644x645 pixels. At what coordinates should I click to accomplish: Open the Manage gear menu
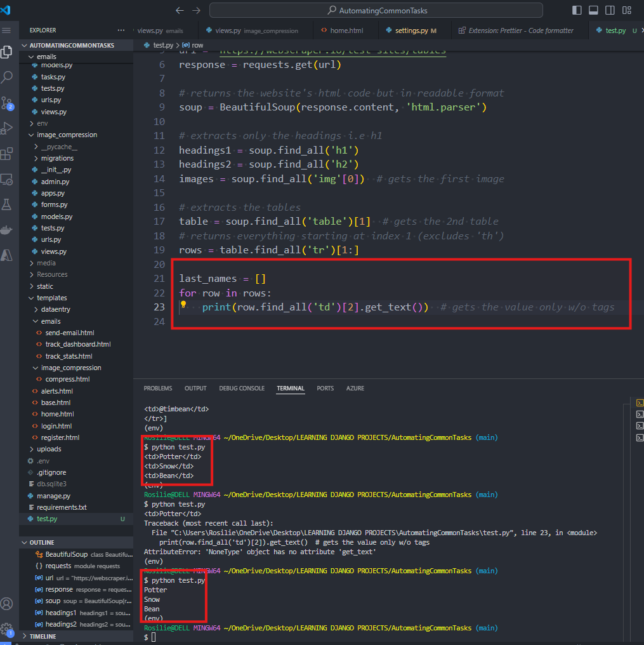pos(6,629)
